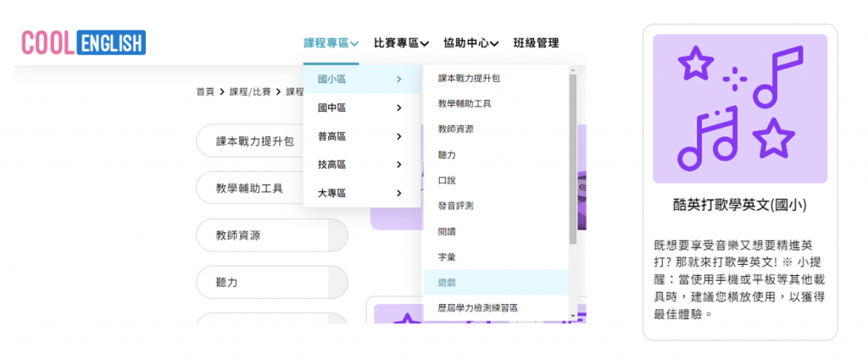Choose 發音評測 in the submenu
Viewport: 868px width, 364px height.
pyautogui.click(x=495, y=206)
